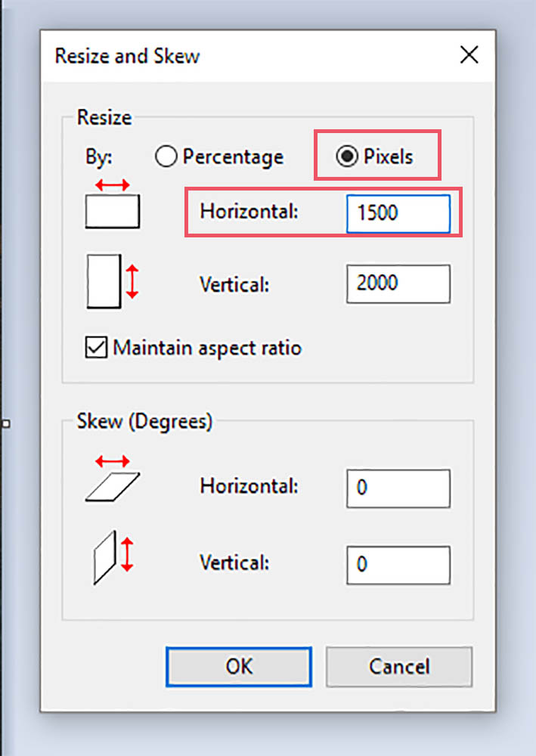Uncheck Maintain aspect ratio checkbox

pyautogui.click(x=96, y=348)
